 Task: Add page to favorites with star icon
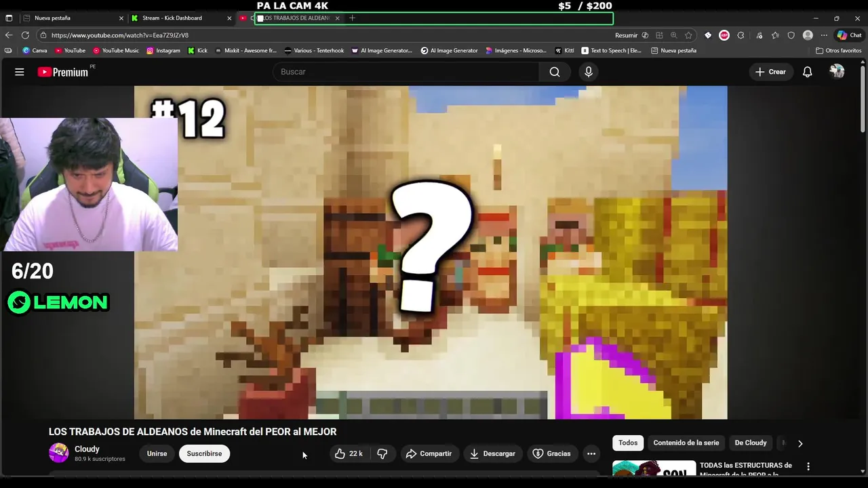(689, 35)
